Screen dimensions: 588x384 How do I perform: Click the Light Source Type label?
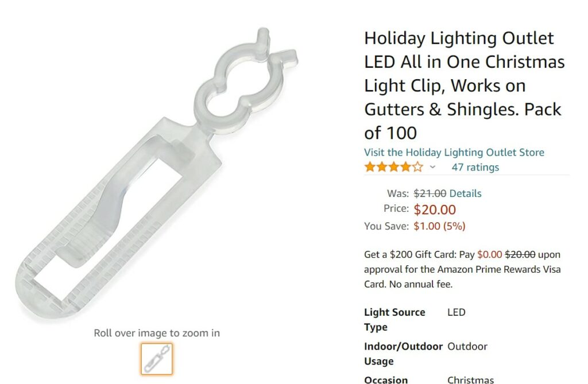click(x=394, y=320)
